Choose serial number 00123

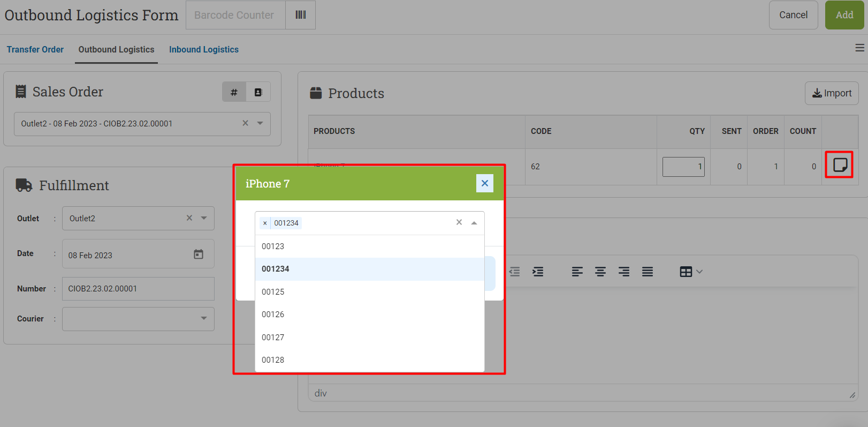click(370, 246)
